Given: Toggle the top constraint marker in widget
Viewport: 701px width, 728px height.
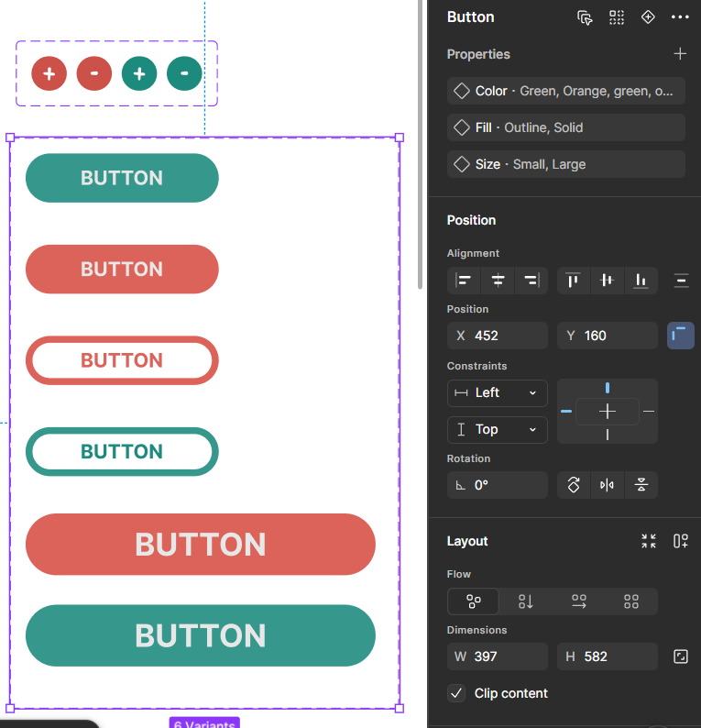Looking at the screenshot, I should click(608, 388).
